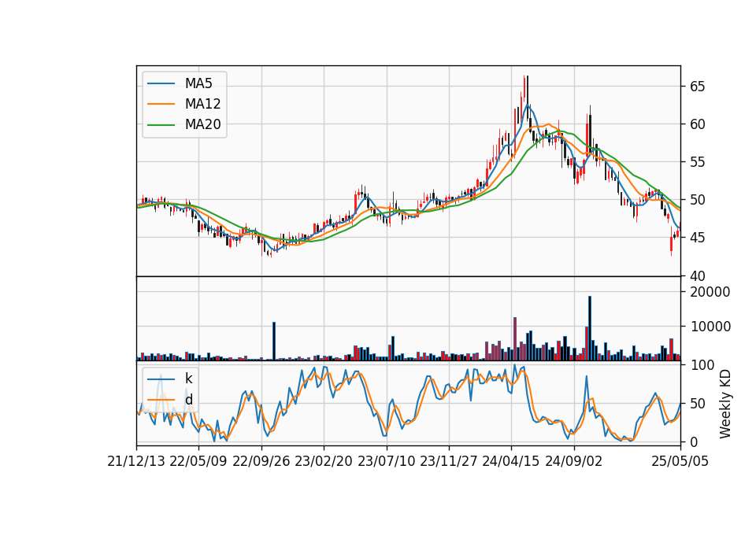
Task: Click the blue MA5 legend line sample
Action: [x=161, y=83]
